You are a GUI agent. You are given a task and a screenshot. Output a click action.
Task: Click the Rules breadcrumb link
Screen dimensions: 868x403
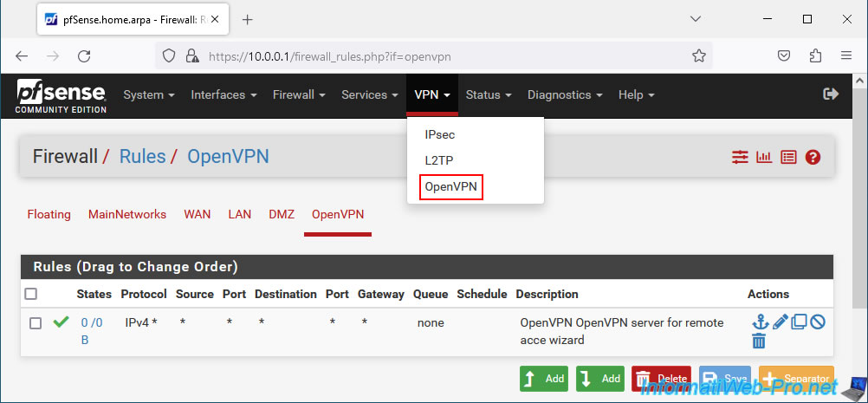pos(143,157)
